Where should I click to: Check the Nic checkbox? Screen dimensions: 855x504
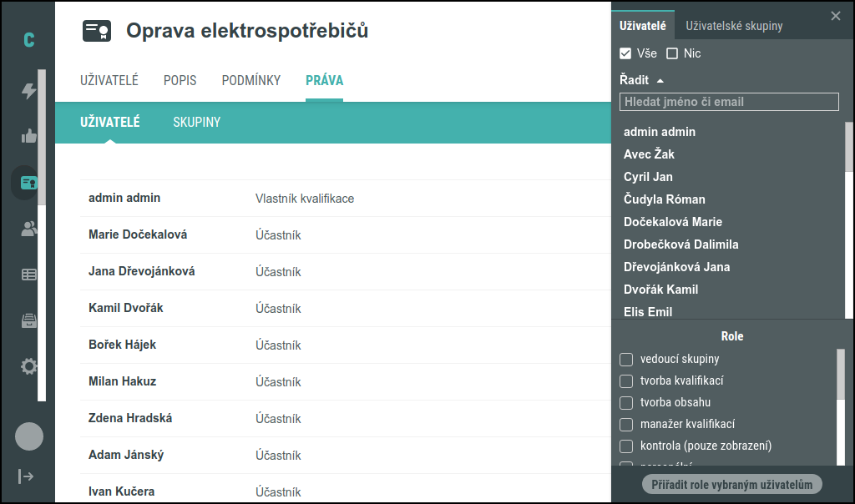coord(671,53)
